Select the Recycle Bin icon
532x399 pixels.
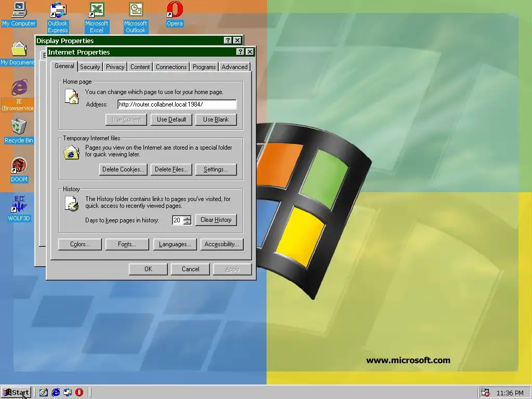tap(19, 131)
